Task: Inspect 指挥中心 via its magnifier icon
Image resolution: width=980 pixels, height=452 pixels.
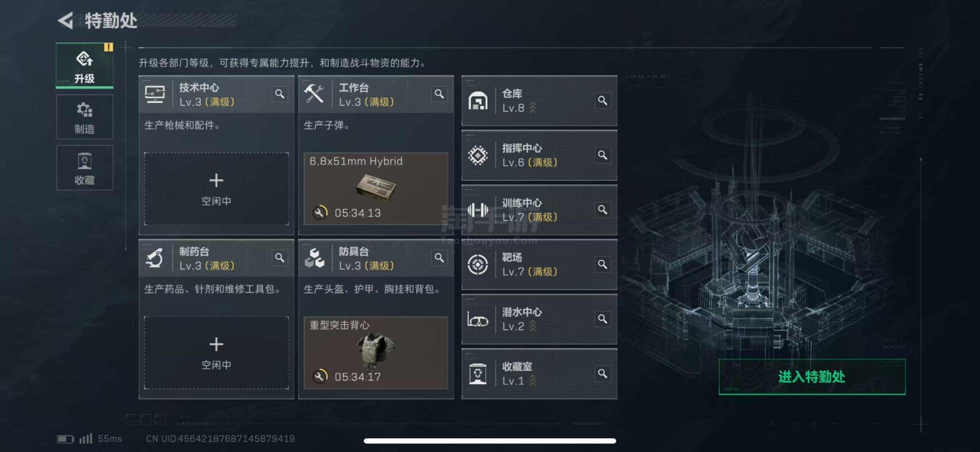Action: pyautogui.click(x=603, y=155)
